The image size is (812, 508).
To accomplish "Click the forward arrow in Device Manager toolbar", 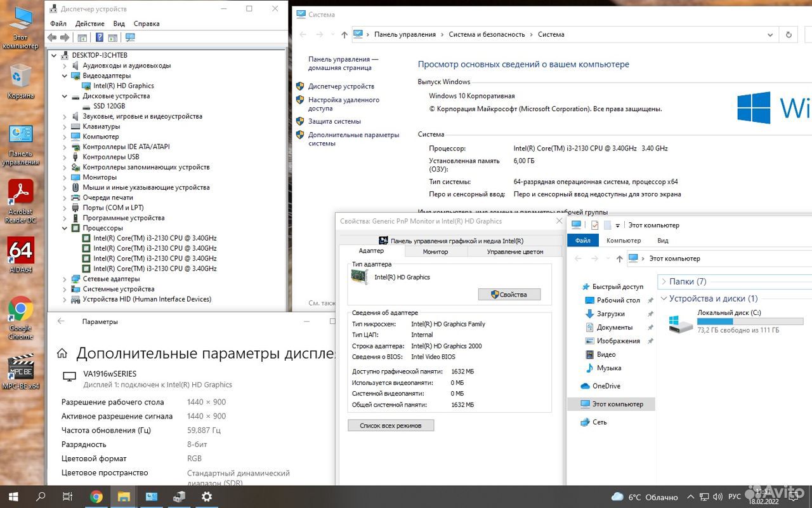I will pyautogui.click(x=64, y=37).
